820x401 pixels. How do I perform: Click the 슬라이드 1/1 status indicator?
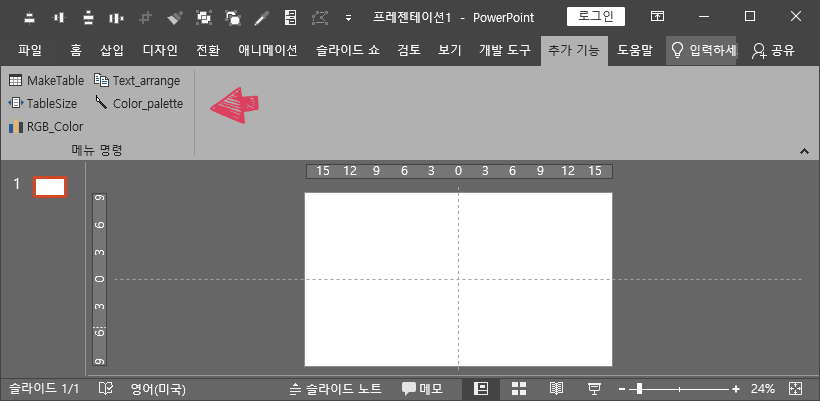tap(44, 389)
